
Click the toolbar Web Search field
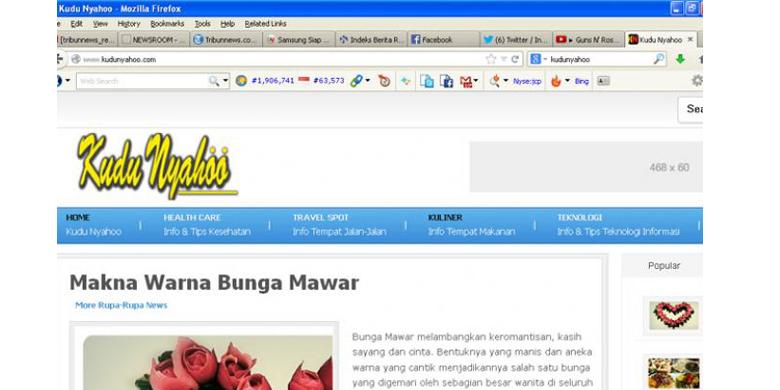142,81
